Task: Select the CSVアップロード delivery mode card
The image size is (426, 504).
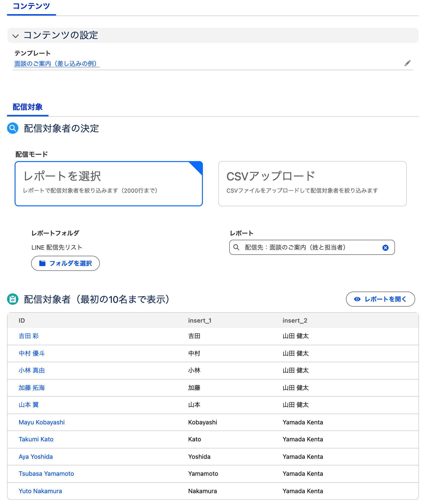Action: [x=312, y=184]
